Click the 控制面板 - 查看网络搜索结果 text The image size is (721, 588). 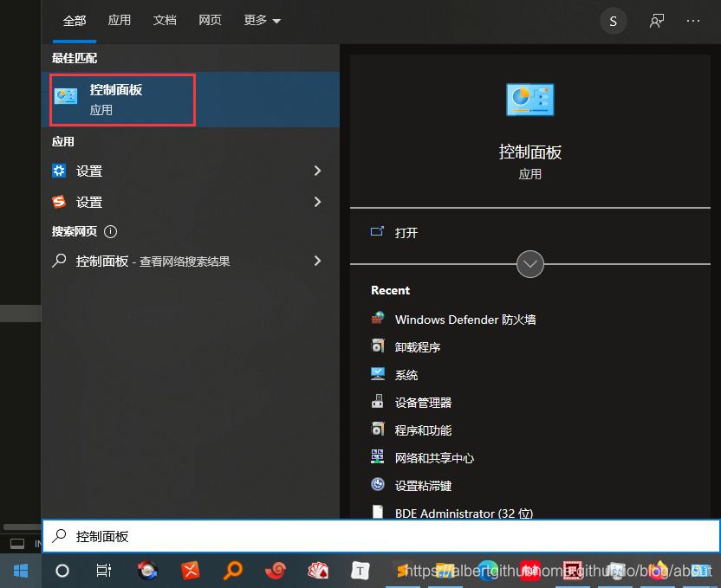tap(153, 262)
